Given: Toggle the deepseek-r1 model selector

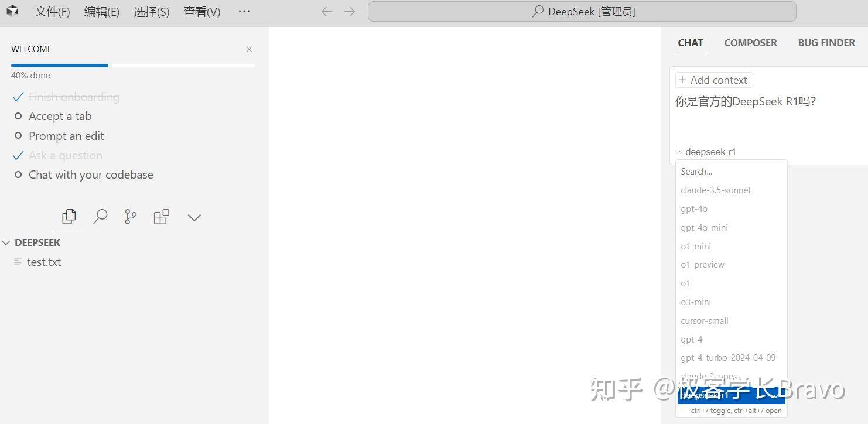Looking at the screenshot, I should click(706, 152).
